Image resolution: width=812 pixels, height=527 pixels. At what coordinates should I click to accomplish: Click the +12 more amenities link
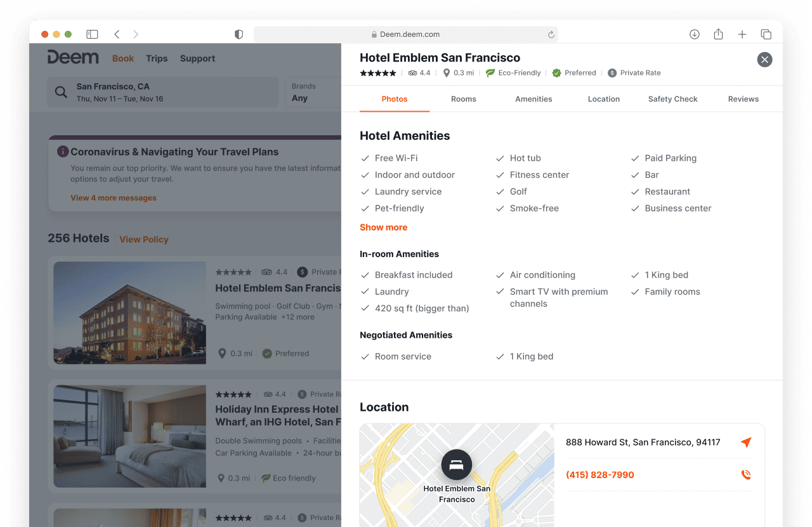pos(298,317)
